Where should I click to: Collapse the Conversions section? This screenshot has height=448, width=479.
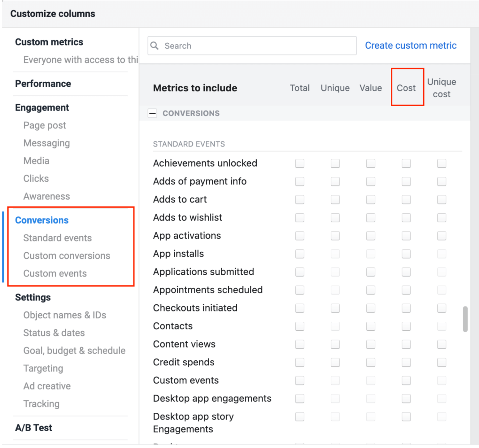(x=152, y=113)
